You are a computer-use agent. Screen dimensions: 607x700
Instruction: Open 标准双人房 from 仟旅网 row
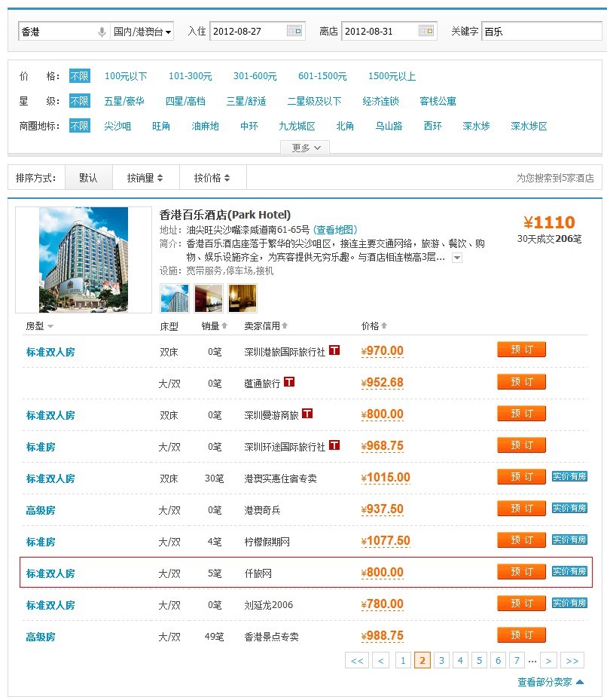pos(50,573)
